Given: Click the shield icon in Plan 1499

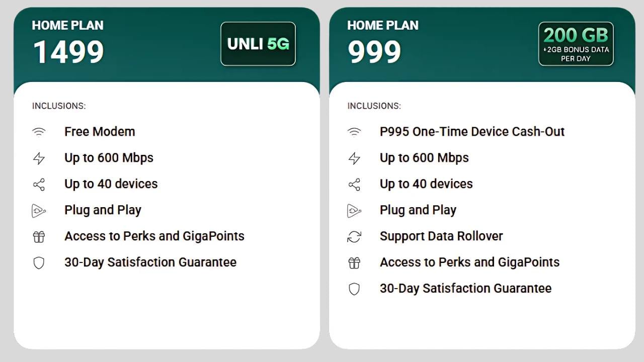Looking at the screenshot, I should [39, 263].
